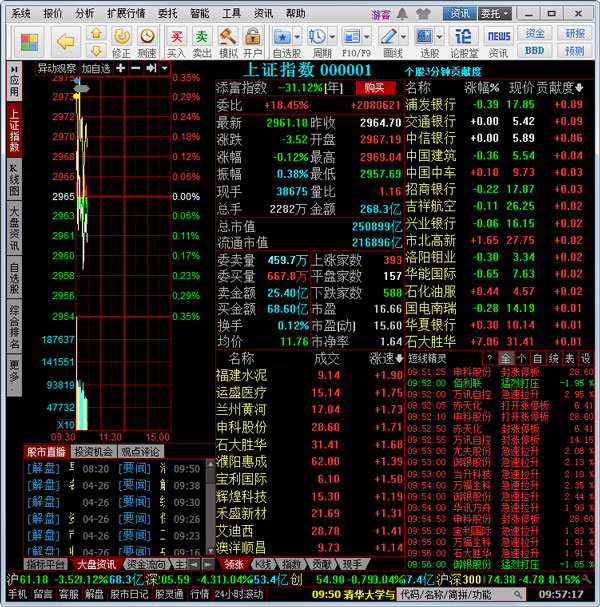
Task: Open the 扩展行情 menu
Action: click(126, 14)
